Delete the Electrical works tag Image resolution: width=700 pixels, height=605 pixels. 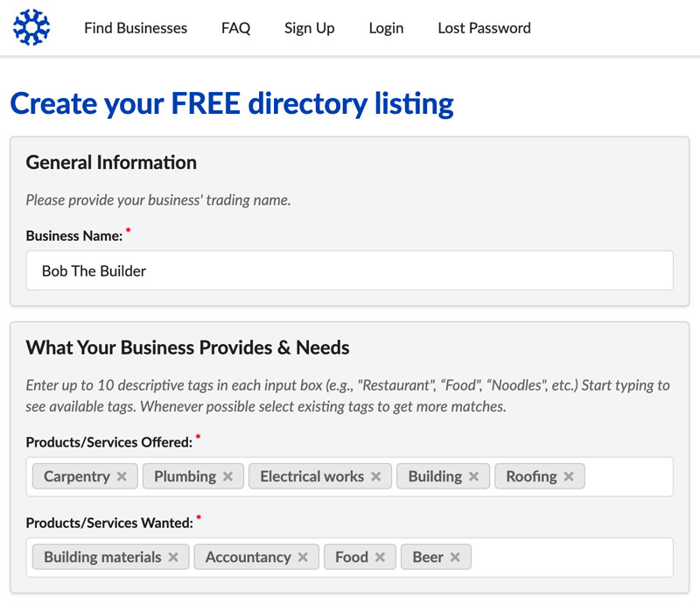tap(376, 476)
